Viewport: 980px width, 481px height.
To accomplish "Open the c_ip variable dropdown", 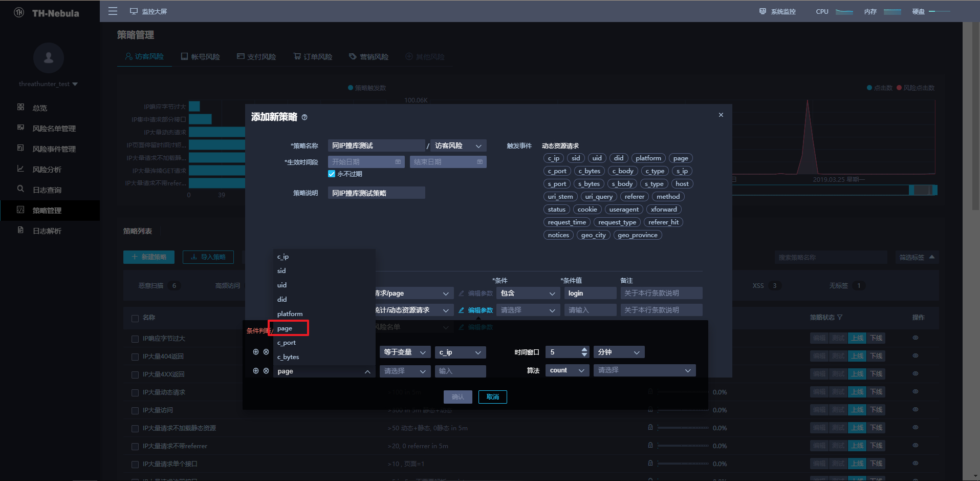I will [x=460, y=352].
